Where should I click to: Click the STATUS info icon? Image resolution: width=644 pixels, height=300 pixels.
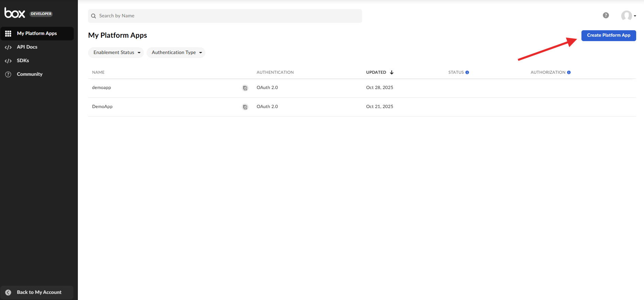point(467,72)
